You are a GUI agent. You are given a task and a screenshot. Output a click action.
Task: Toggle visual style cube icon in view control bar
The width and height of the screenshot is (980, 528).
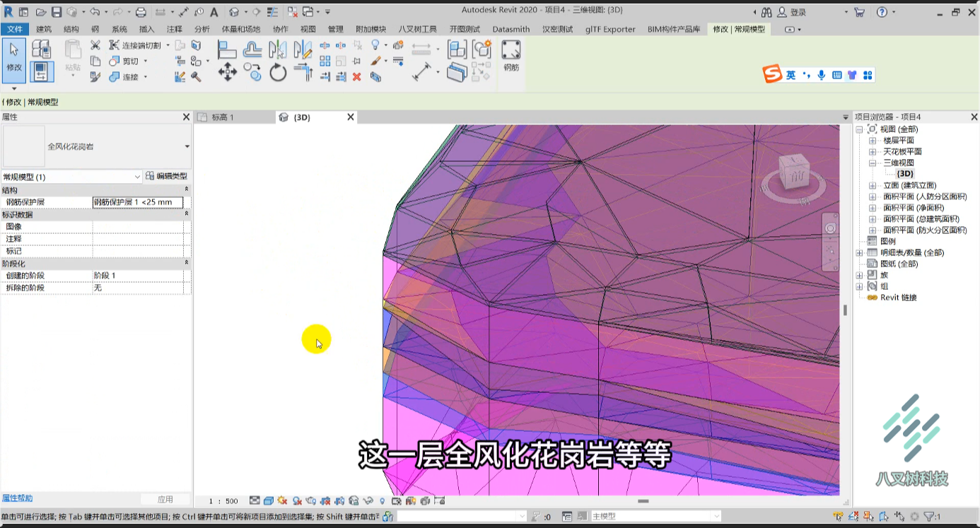[x=269, y=501]
